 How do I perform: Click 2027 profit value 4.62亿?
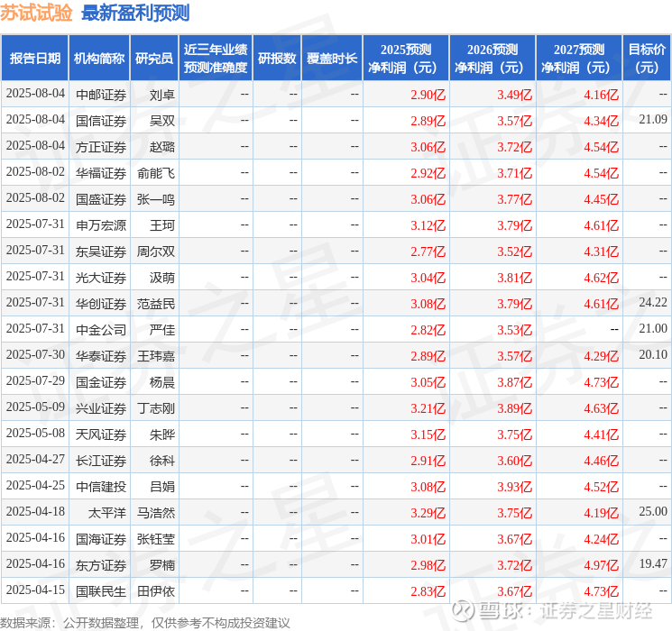point(602,278)
